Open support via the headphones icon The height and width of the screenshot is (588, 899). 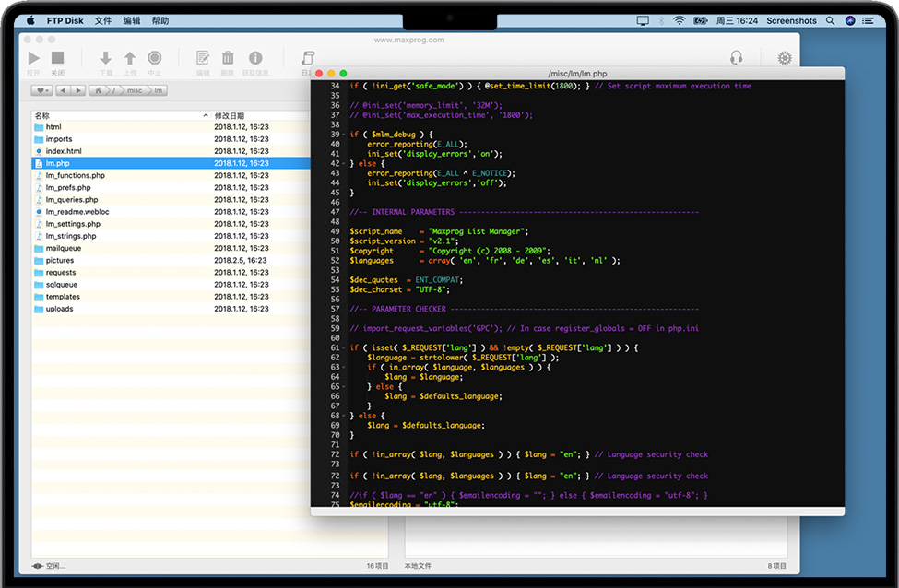[x=736, y=58]
